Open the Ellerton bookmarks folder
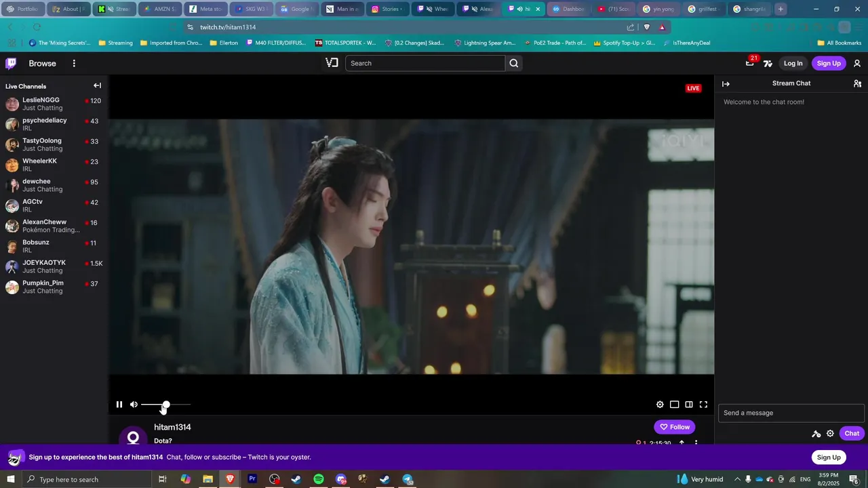868x488 pixels. tap(224, 43)
